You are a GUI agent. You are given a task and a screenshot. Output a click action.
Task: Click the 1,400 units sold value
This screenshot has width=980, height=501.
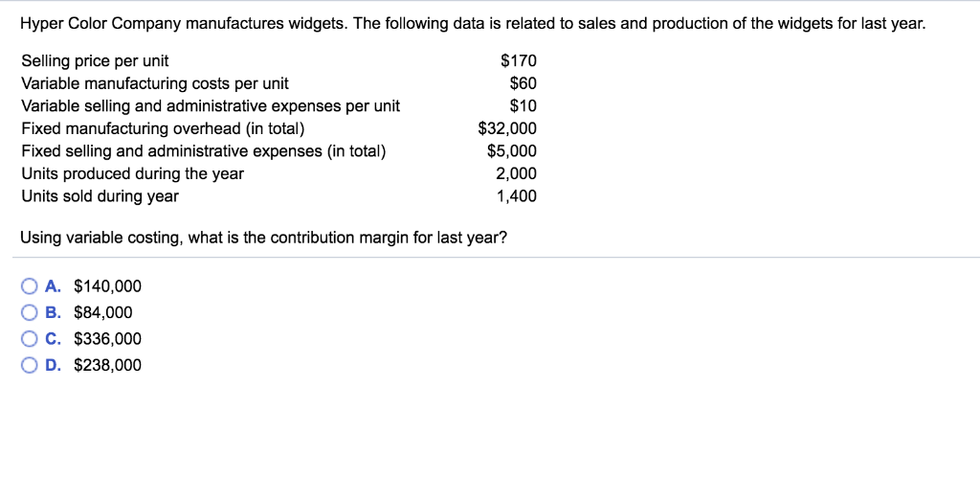coord(516,196)
